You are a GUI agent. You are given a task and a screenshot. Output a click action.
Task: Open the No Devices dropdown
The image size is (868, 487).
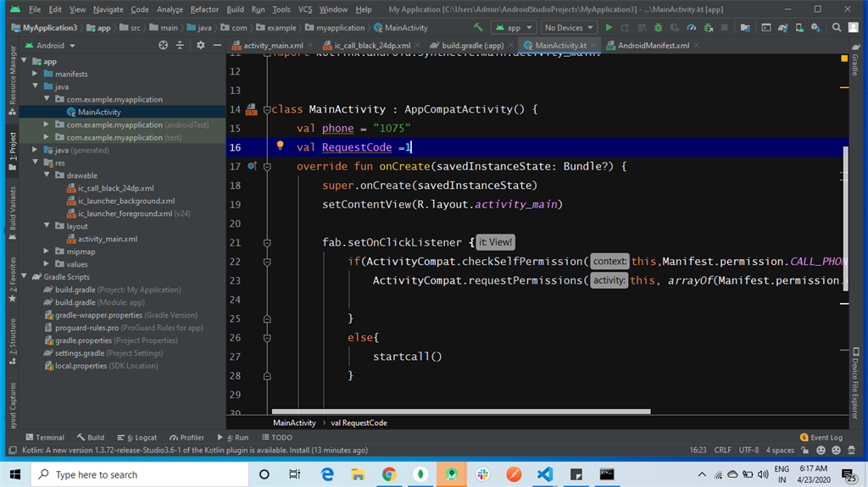[569, 27]
